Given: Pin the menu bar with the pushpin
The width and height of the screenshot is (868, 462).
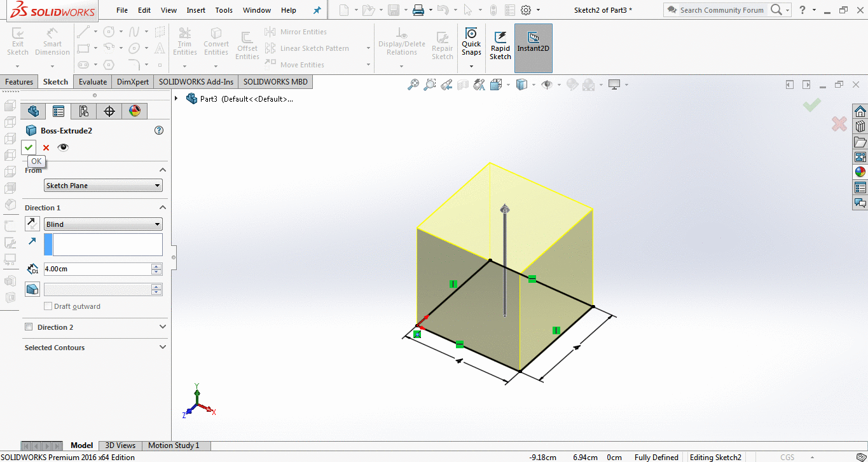Looking at the screenshot, I should point(317,10).
